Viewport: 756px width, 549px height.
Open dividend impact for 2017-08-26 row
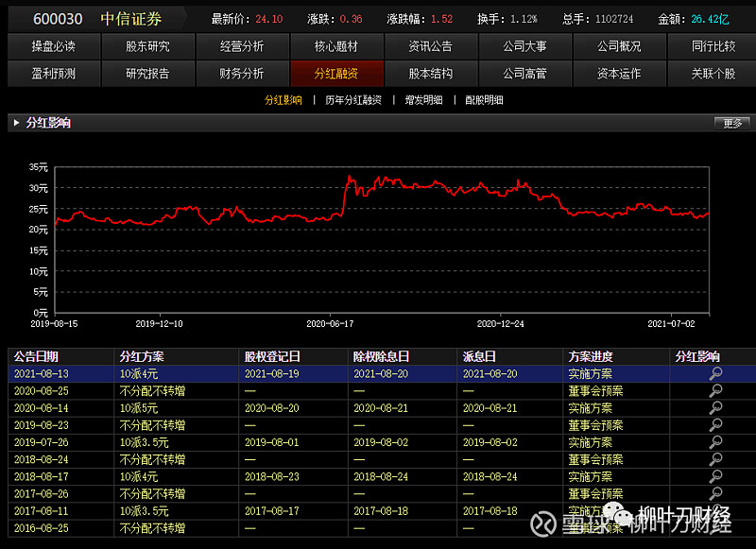click(715, 493)
